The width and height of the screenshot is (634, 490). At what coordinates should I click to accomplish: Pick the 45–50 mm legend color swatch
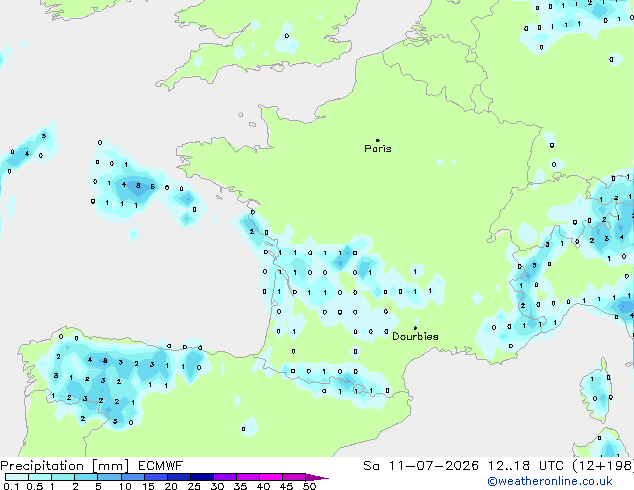click(294, 477)
